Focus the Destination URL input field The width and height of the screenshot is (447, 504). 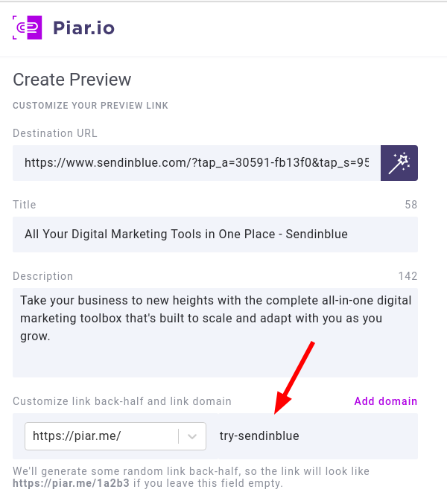pyautogui.click(x=197, y=163)
